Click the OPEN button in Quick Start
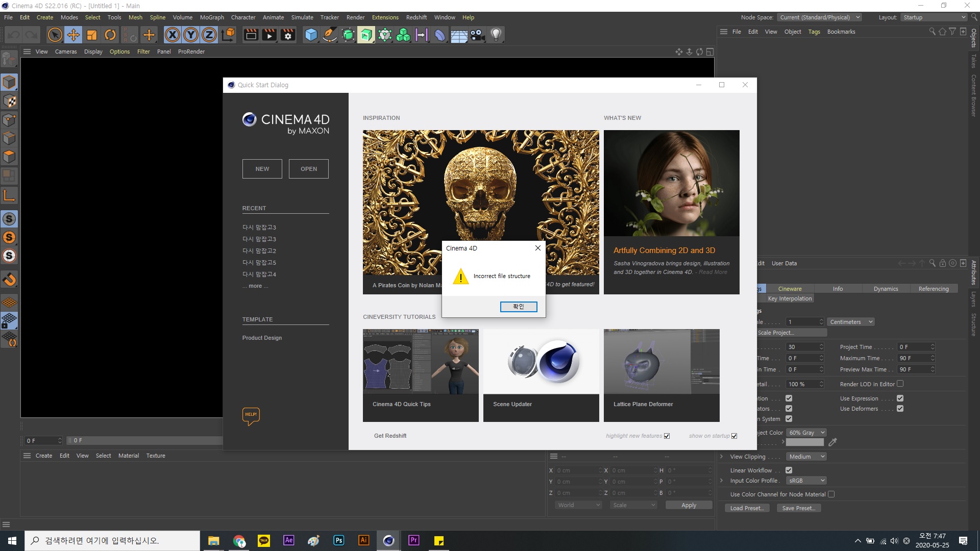This screenshot has height=551, width=980. click(309, 169)
